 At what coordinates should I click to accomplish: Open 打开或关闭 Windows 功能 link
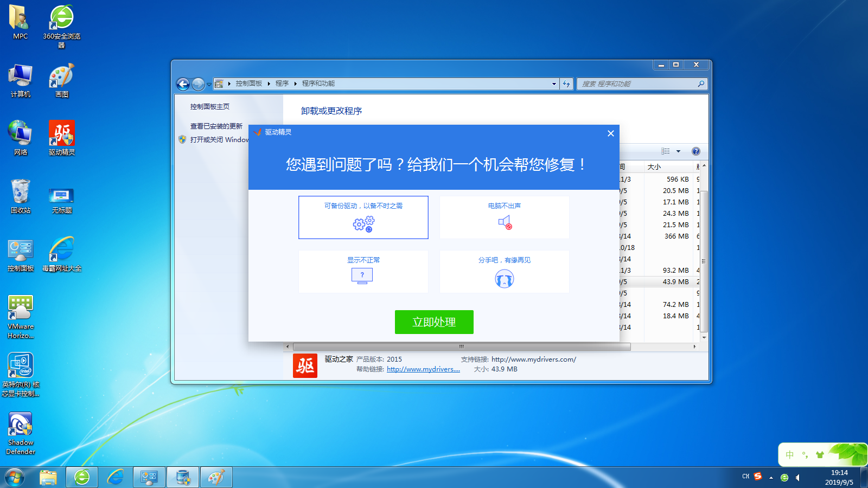pos(219,140)
